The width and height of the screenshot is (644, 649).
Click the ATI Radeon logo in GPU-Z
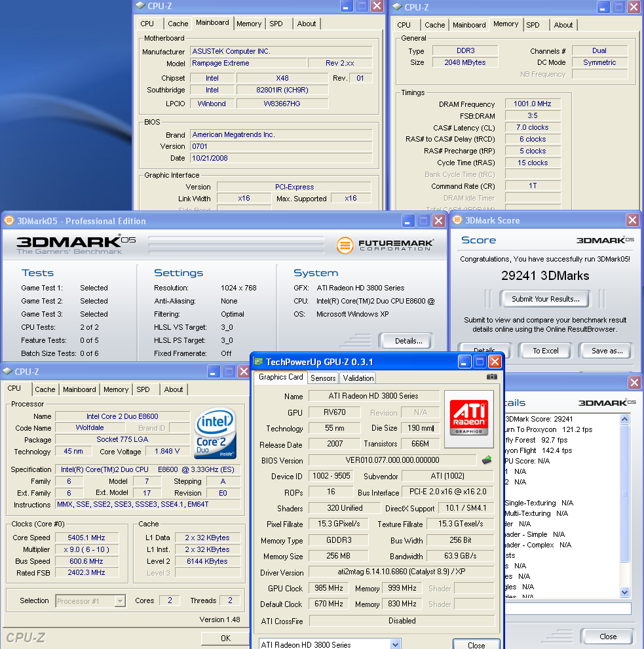(x=469, y=418)
